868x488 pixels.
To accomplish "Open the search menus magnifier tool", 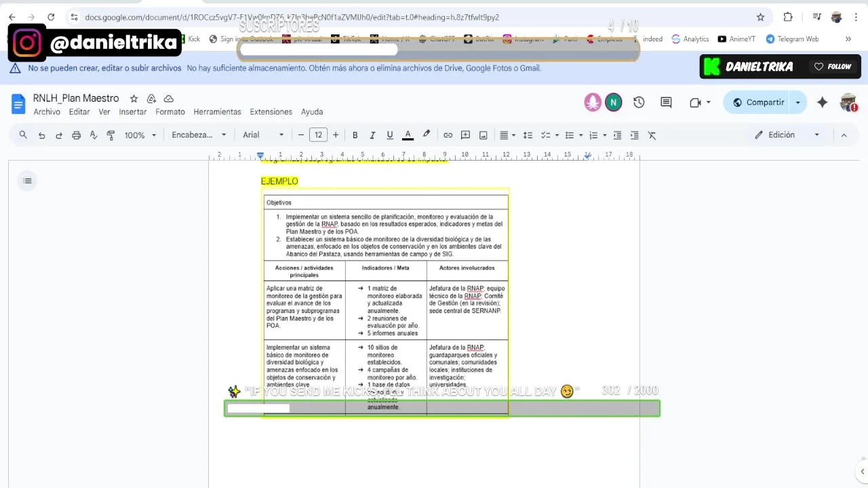I will [23, 135].
